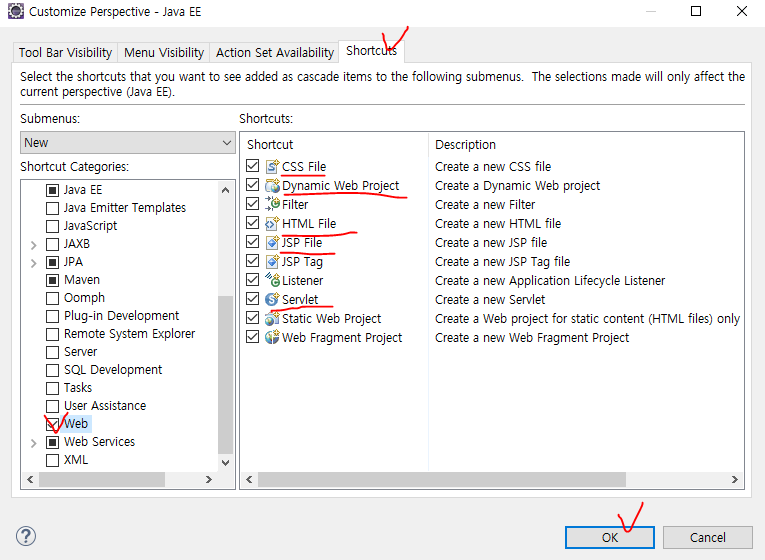Click the categories list scroll-down arrow
The image size is (765, 560).
point(225,462)
